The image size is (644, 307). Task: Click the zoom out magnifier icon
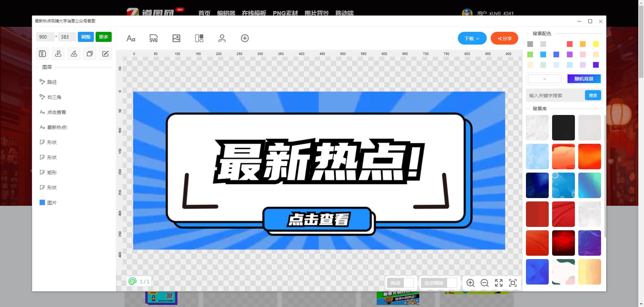(x=484, y=283)
